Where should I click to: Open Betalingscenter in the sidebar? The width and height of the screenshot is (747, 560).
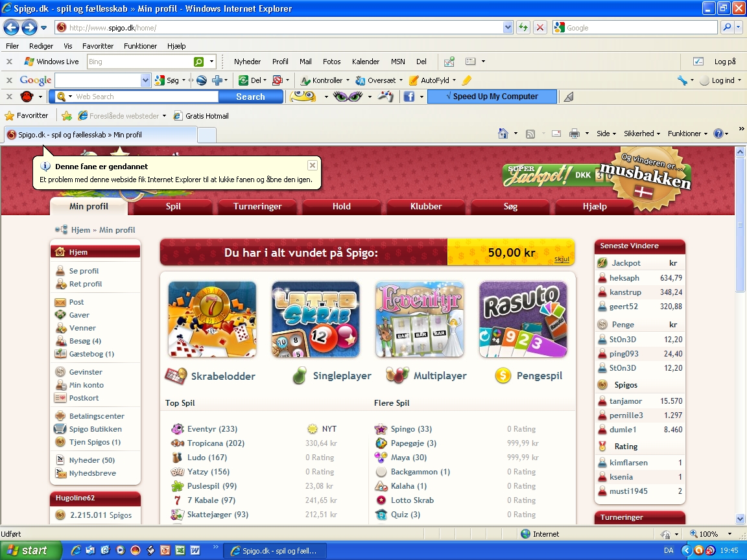97,416
